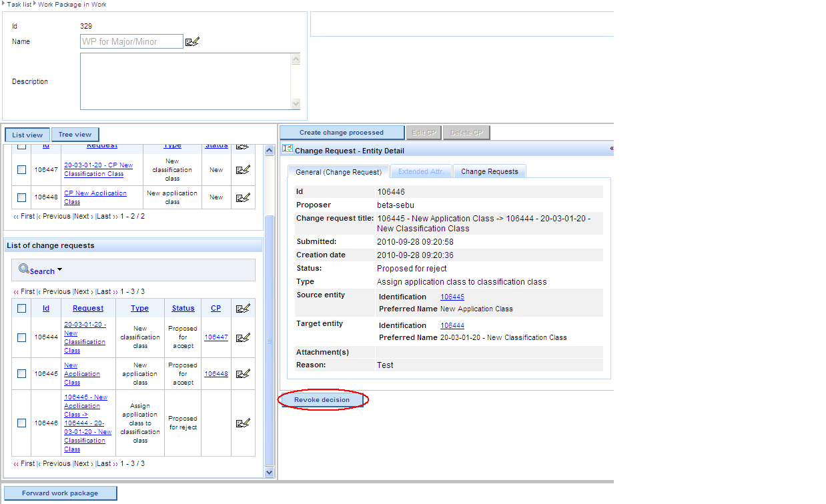
Task: Check the box for change request 106444
Action: [x=22, y=337]
